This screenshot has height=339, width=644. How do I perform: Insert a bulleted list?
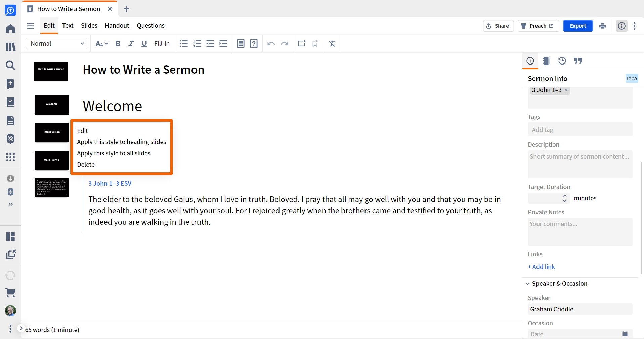click(184, 43)
